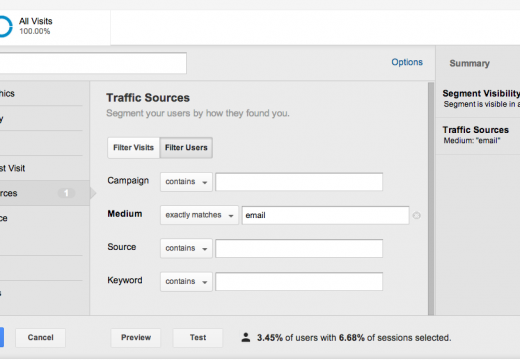Click the user silhouette icon near stats
The image size is (520, 360).
tap(246, 337)
